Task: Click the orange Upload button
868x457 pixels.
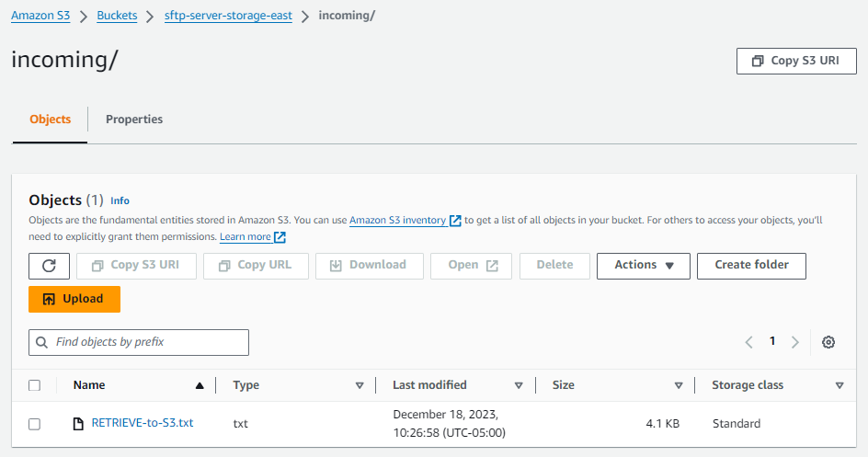Action: pyautogui.click(x=74, y=299)
